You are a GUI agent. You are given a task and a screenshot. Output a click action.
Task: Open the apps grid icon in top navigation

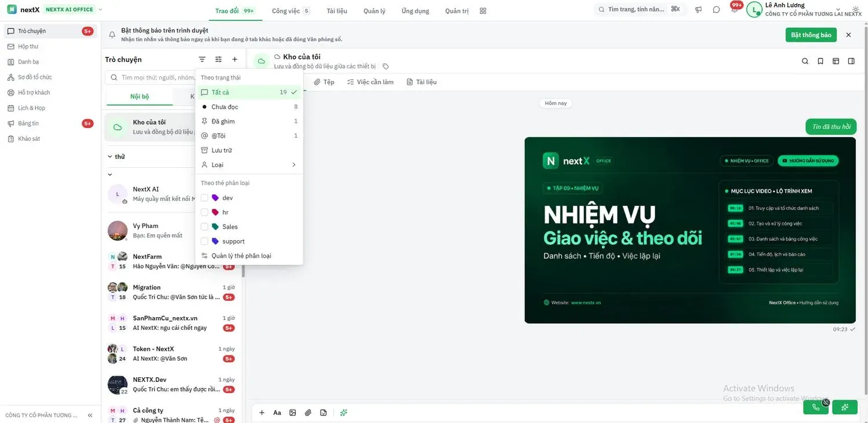483,11
